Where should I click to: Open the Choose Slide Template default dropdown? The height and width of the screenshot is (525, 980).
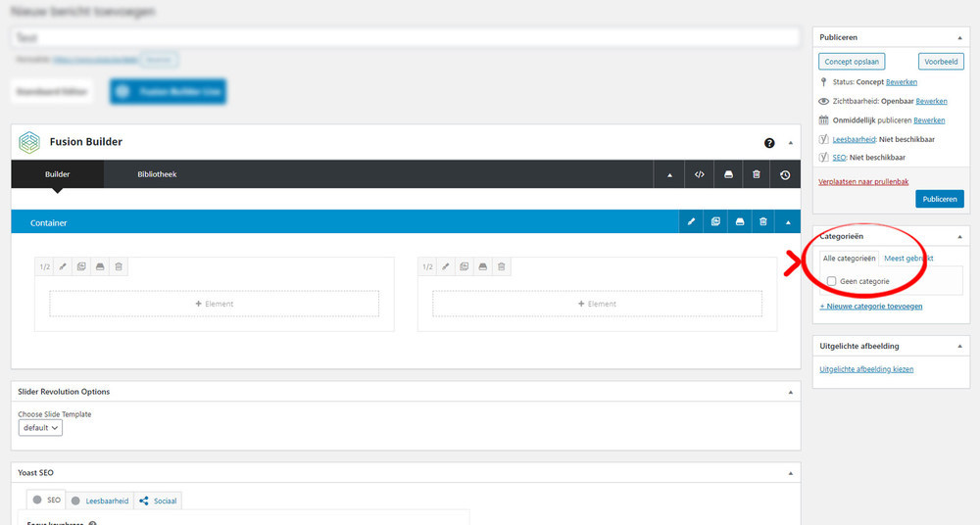coord(40,427)
